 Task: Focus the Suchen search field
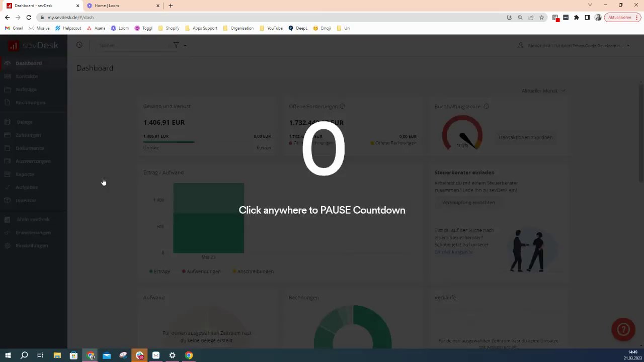[x=133, y=45]
